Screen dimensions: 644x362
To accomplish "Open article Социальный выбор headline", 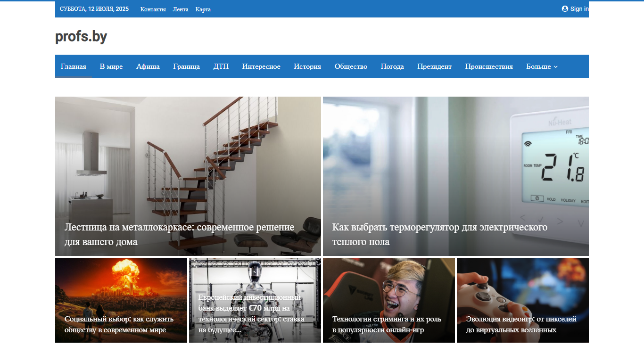I will pos(119,324).
